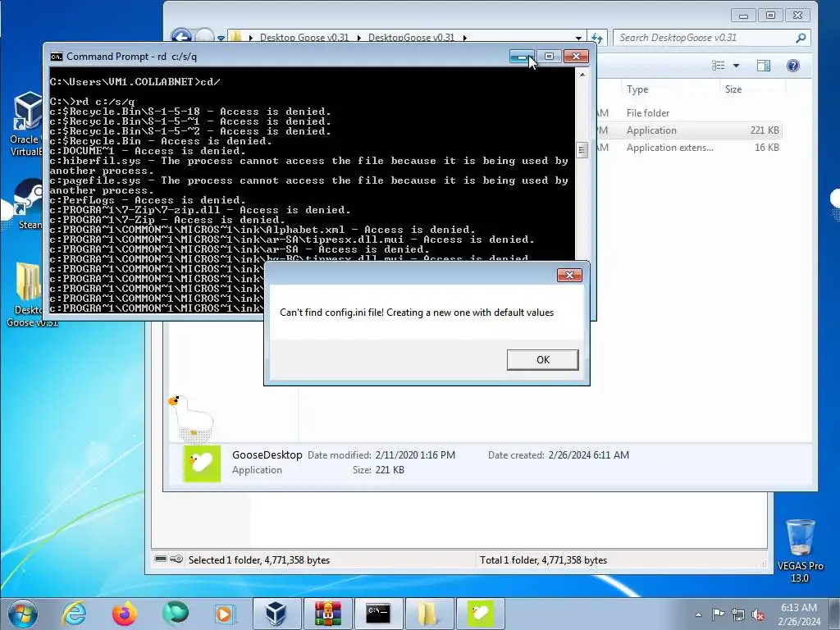Click the drive icon in status bar
The width and height of the screenshot is (840, 630).
161,559
